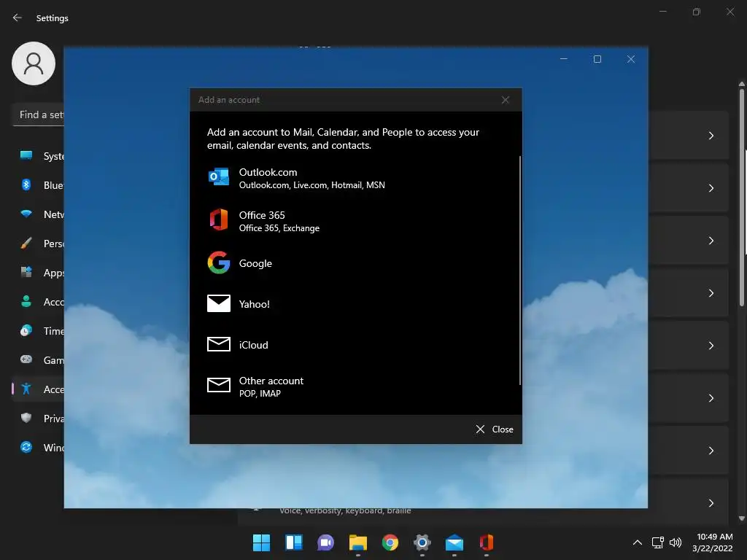
Task: Expand the Narrator row chevron at bottom
Action: pyautogui.click(x=711, y=503)
